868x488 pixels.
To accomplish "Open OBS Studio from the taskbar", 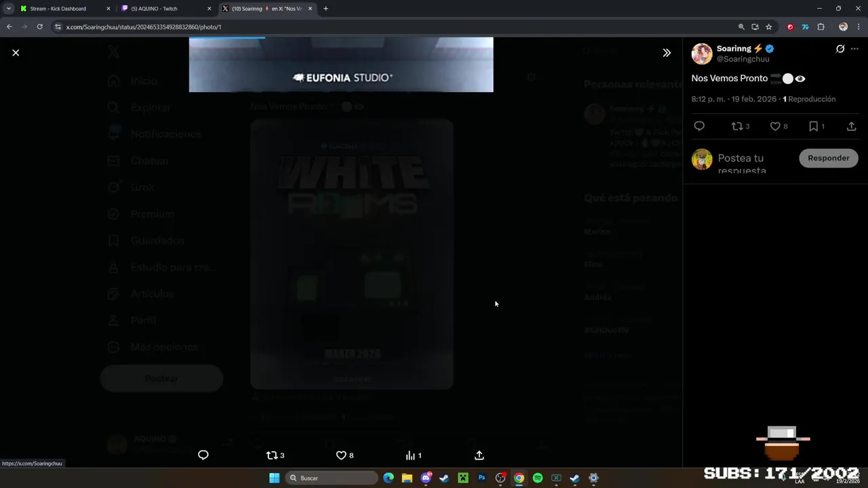I will 500,478.
